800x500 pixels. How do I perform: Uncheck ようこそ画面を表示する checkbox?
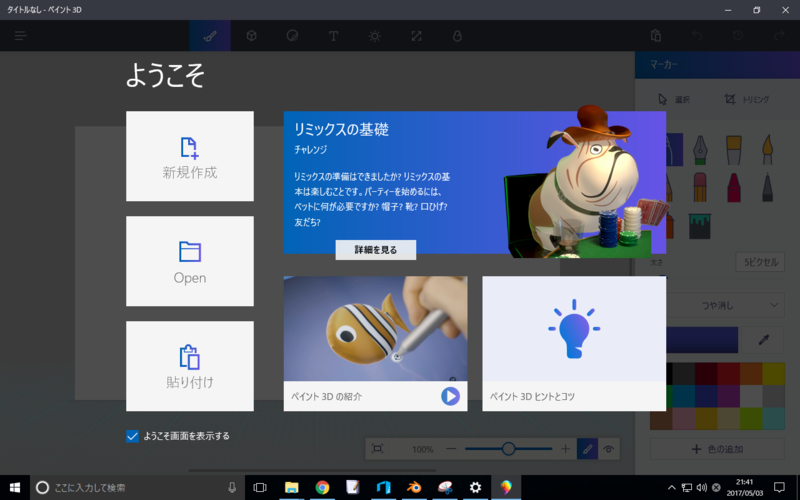tap(132, 436)
